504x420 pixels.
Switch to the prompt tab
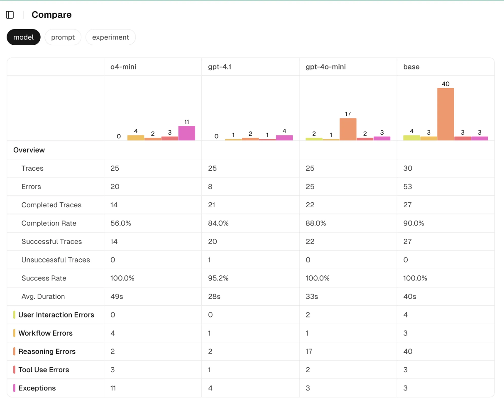63,37
